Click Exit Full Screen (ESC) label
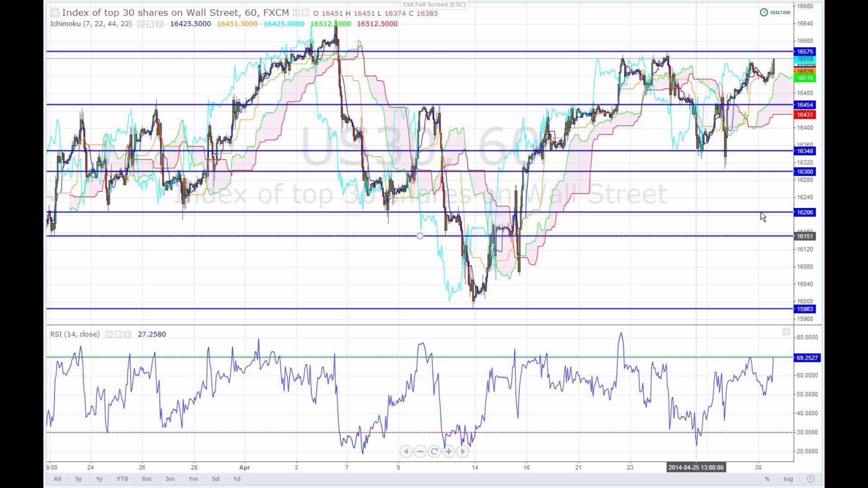Image resolution: width=868 pixels, height=488 pixels. click(x=434, y=5)
